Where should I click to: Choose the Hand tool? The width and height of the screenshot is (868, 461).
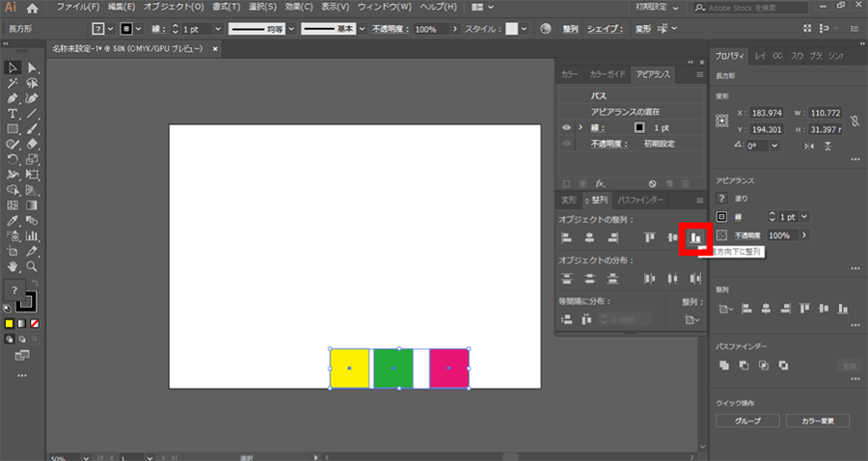pos(14,265)
